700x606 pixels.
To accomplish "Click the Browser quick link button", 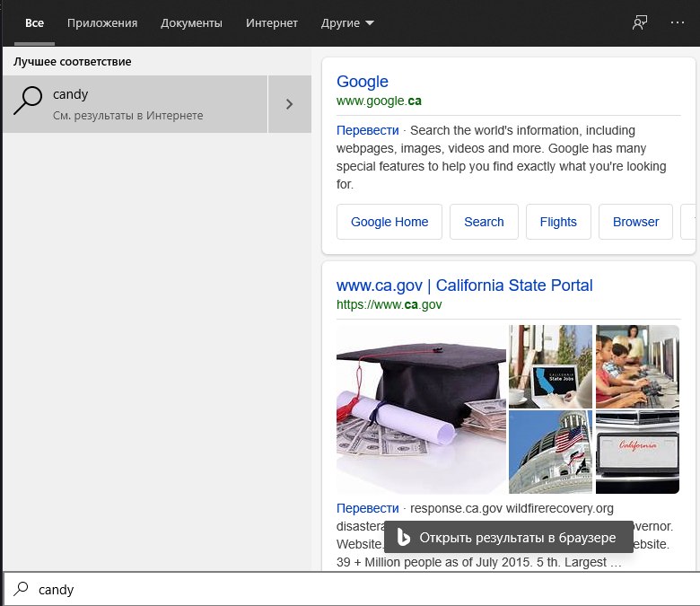I will [635, 222].
